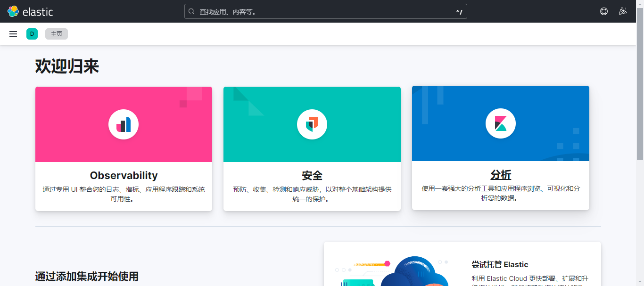Open the newsfeed celebration icon
644x286 pixels.
tap(623, 11)
